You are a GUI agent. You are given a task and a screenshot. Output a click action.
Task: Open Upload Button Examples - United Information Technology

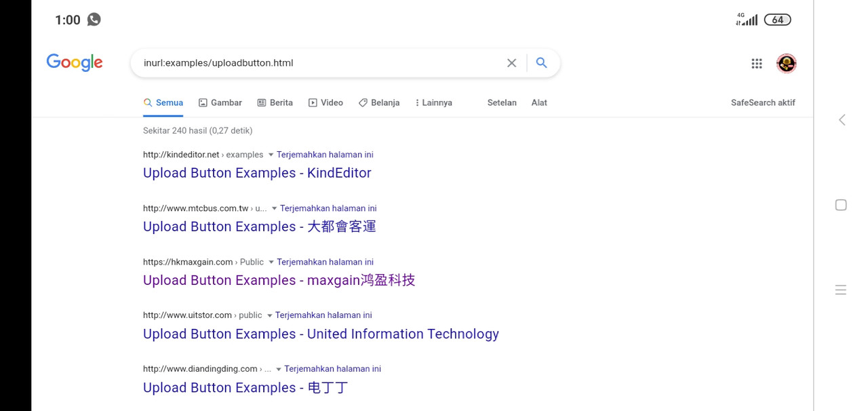click(321, 334)
